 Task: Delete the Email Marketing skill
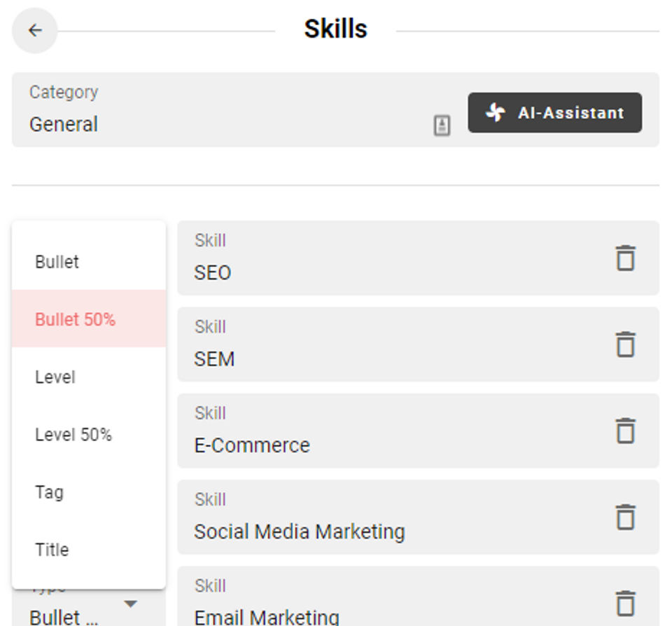[625, 603]
